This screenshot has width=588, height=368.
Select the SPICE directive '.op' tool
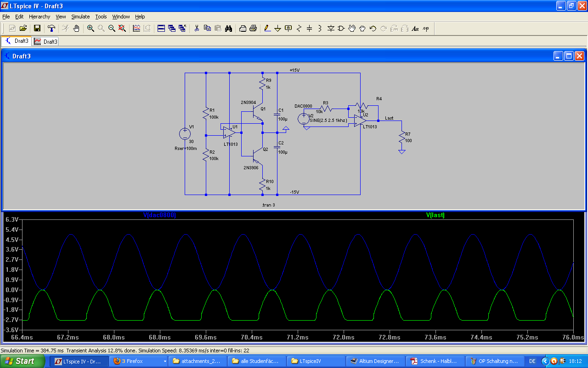click(x=426, y=29)
